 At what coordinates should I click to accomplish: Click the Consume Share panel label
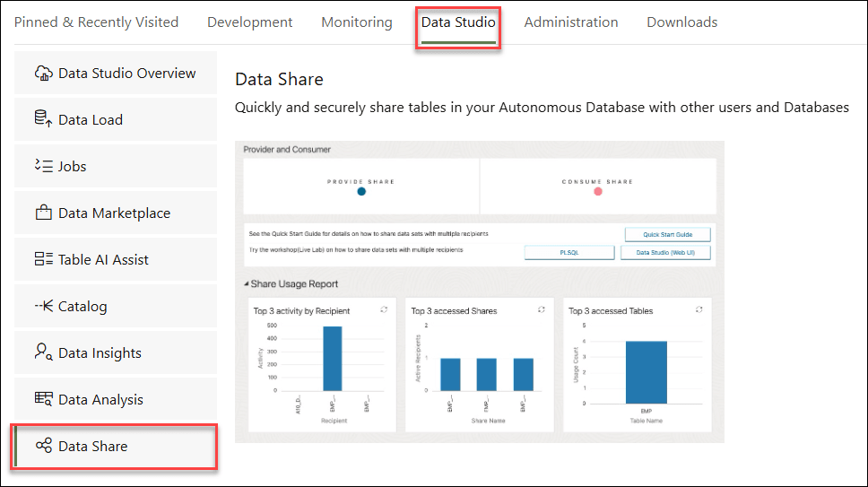(597, 181)
